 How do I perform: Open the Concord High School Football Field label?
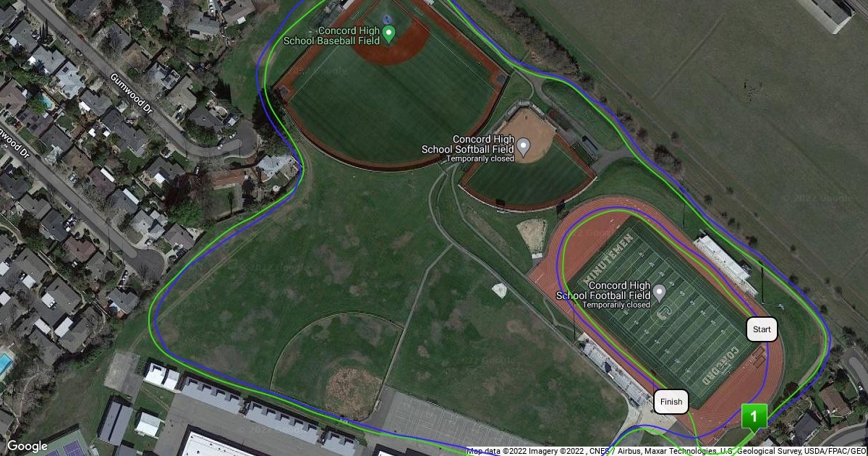click(603, 290)
